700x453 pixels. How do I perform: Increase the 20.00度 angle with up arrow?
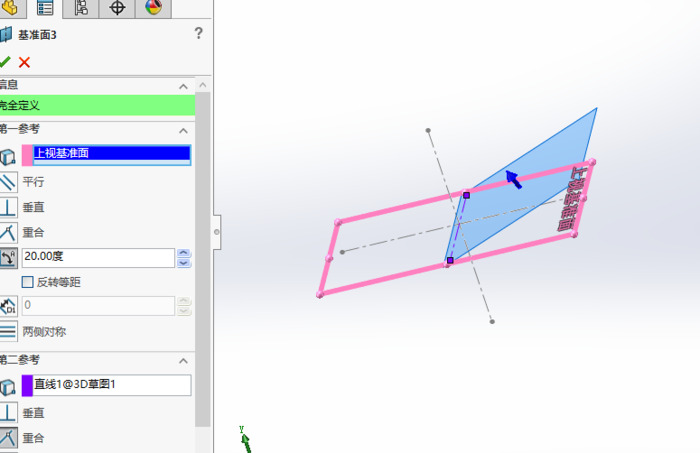[x=183, y=253]
